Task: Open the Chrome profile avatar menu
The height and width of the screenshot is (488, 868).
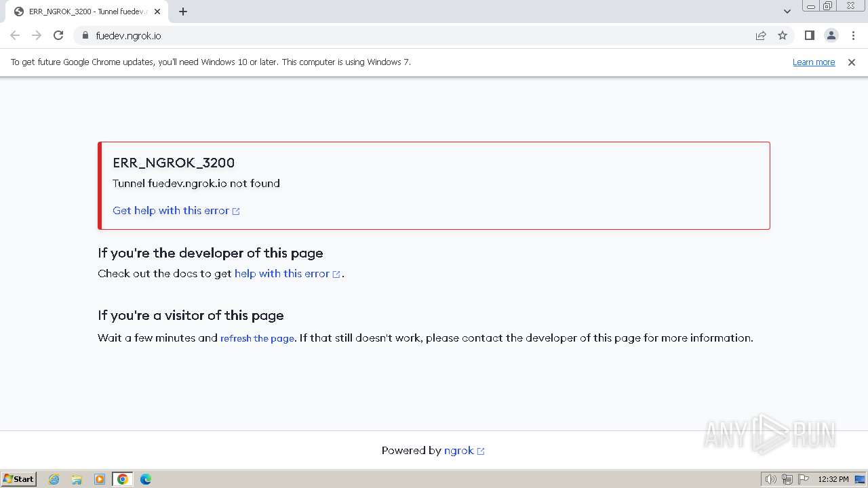Action: tap(831, 35)
